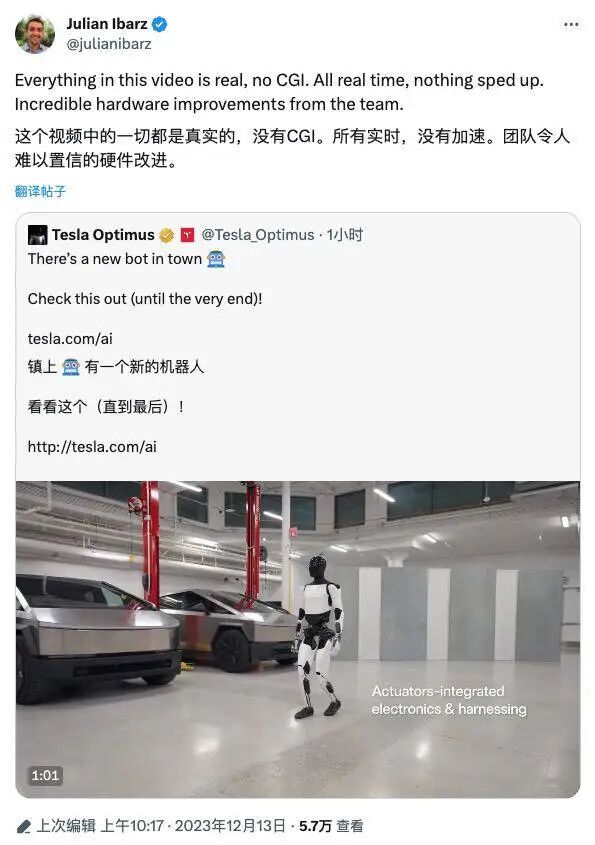Open the three-dot more options menu
Image resolution: width=595 pixels, height=845 pixels.
tap(571, 24)
